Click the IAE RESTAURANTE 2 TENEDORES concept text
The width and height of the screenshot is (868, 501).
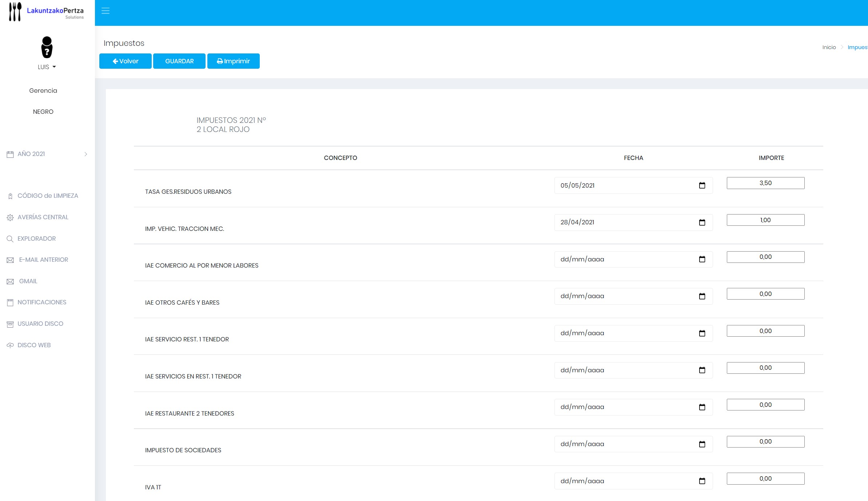(x=190, y=413)
